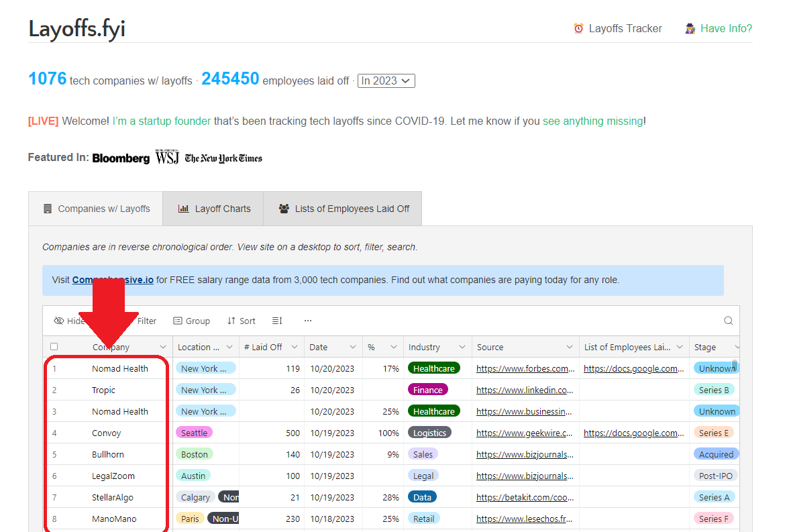Click the Group toolbar button
The width and height of the screenshot is (787, 532).
[192, 321]
